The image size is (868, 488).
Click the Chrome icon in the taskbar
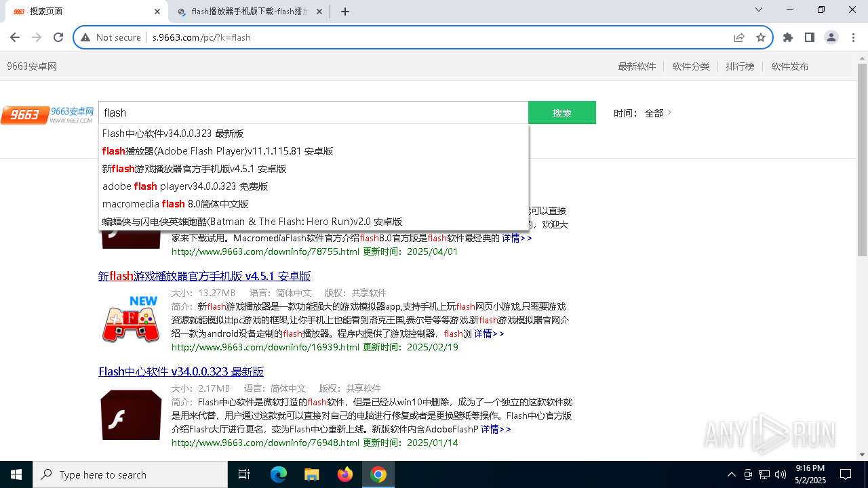(x=378, y=474)
